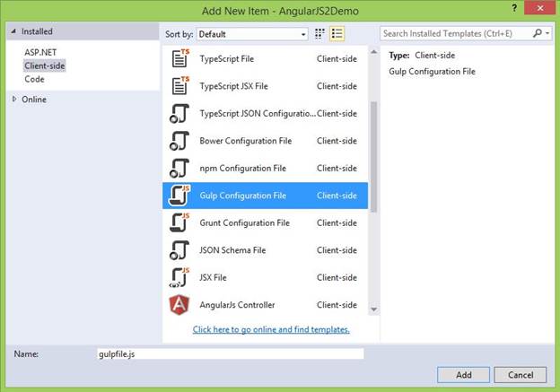The image size is (560, 392).
Task: Click Client-side type in the JSON Schema row
Action: pyautogui.click(x=337, y=250)
